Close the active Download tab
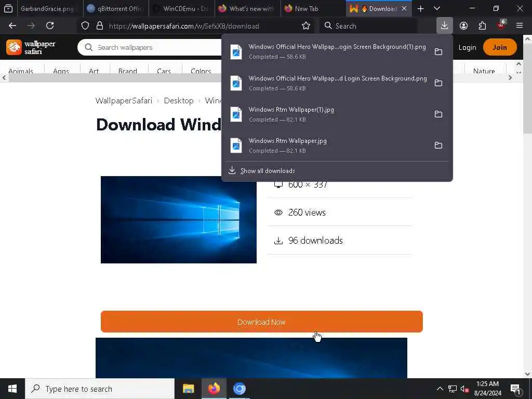 (404, 9)
